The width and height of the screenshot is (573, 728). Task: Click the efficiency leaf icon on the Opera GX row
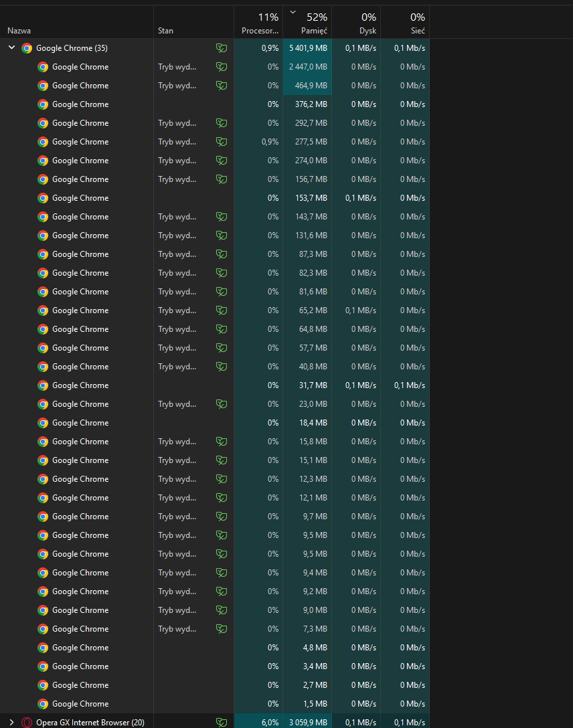(x=221, y=723)
